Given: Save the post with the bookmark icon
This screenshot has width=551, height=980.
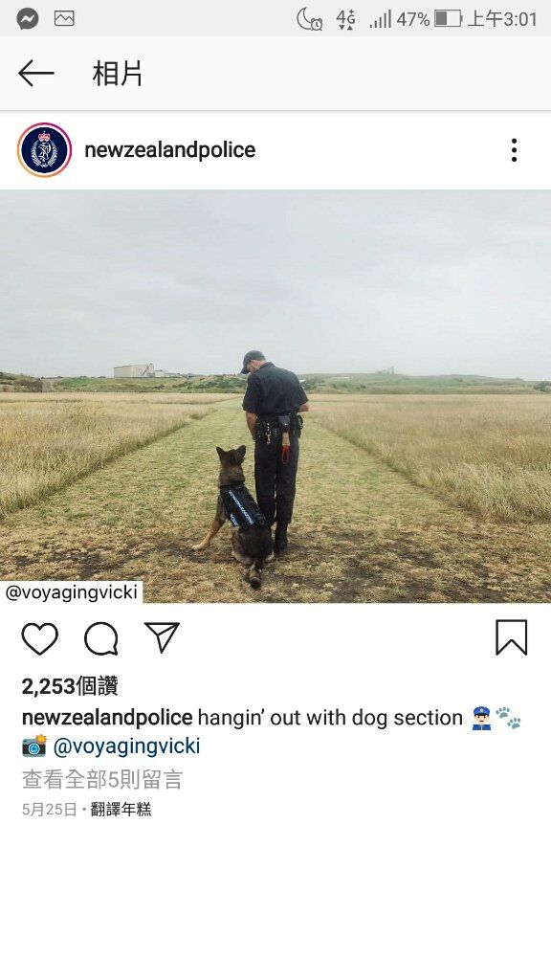Looking at the screenshot, I should click(x=512, y=637).
